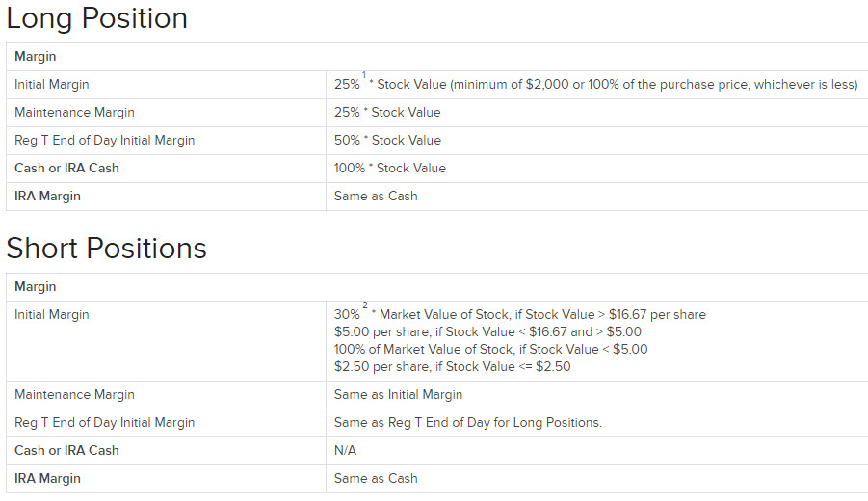Screen dimensions: 868x501
Task: Select "Margin" header of the Long Position table
Action: [36, 57]
